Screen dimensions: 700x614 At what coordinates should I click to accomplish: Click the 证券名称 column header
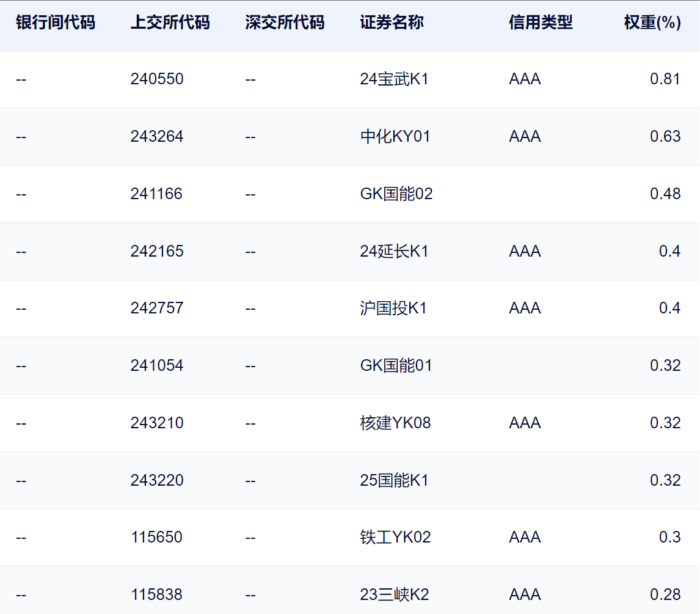coord(392,23)
